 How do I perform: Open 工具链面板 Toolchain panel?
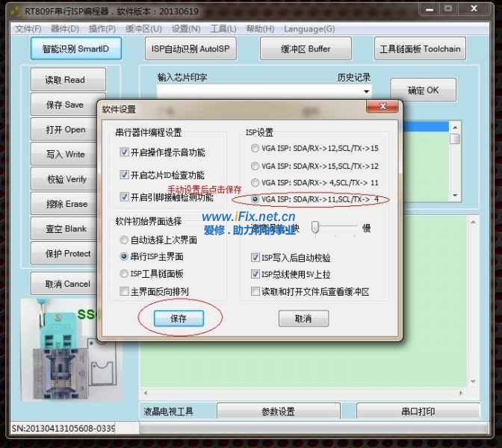pyautogui.click(x=421, y=49)
